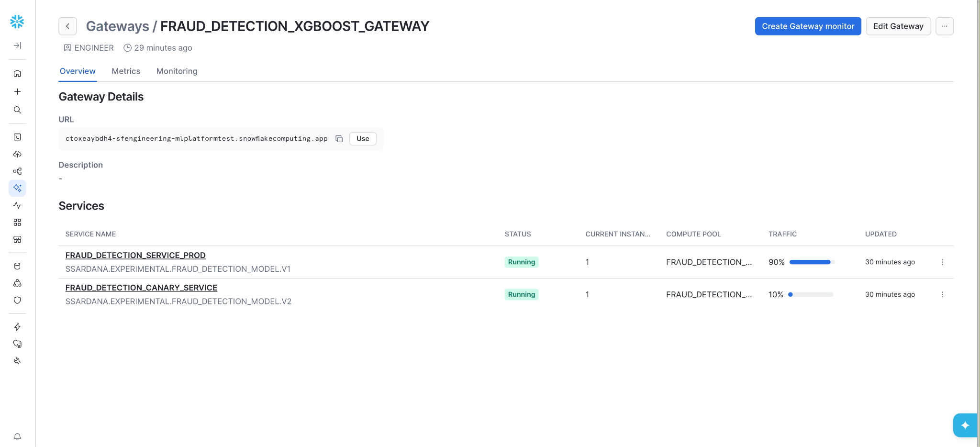The height and width of the screenshot is (447, 980).
Task: Switch to the Overview tab
Action: point(78,71)
